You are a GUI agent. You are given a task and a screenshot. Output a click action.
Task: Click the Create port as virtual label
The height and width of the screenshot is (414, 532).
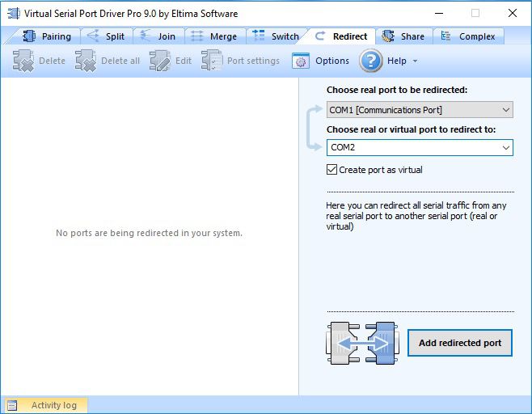381,170
